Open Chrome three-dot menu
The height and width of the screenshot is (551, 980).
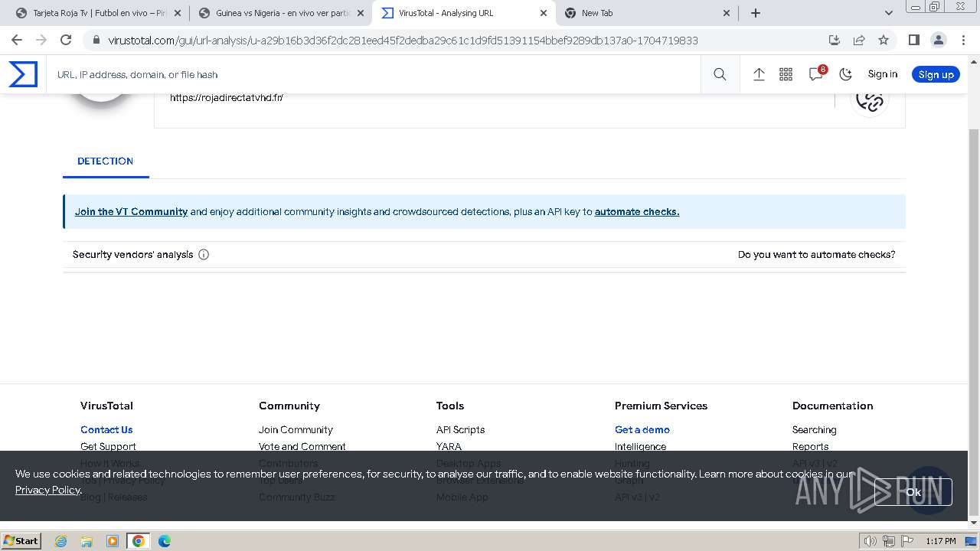pyautogui.click(x=963, y=41)
